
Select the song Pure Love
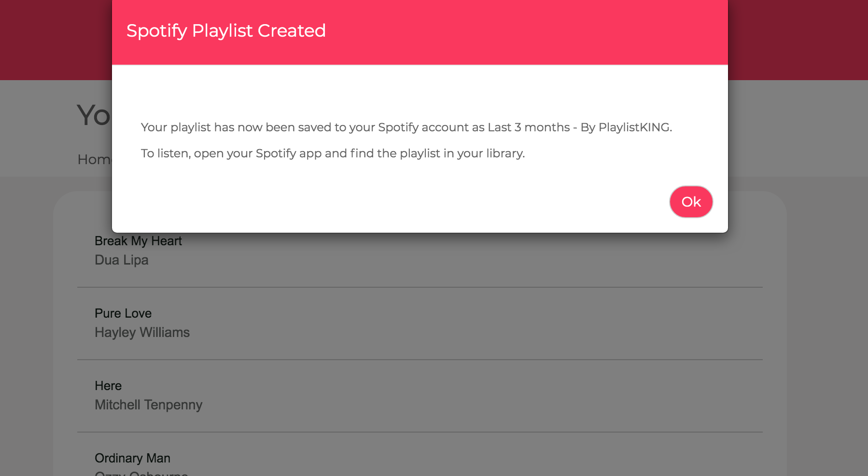[123, 313]
